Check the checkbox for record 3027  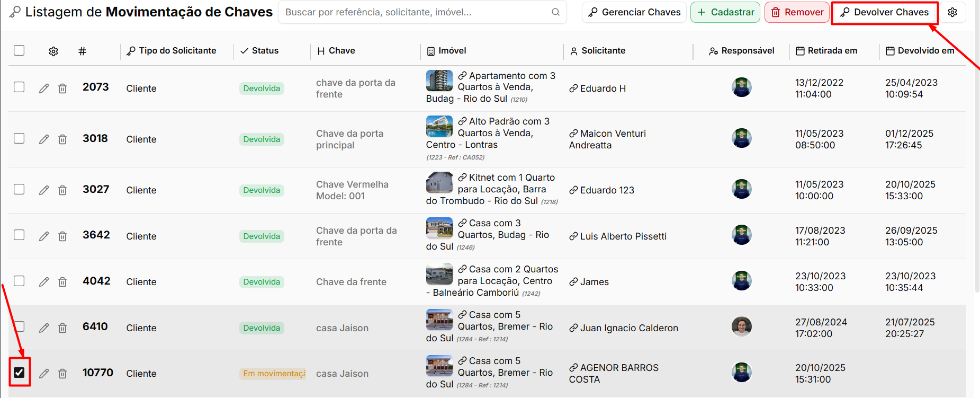(x=19, y=189)
